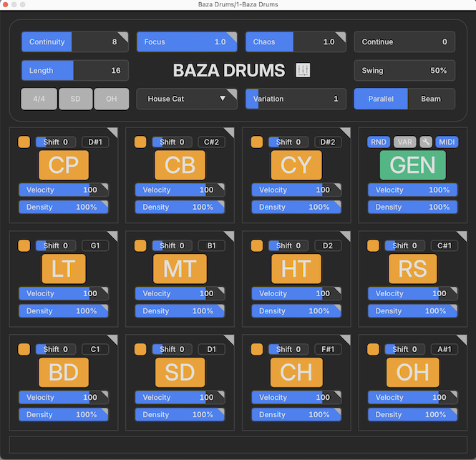Select the Parallel mode tab

tap(381, 99)
